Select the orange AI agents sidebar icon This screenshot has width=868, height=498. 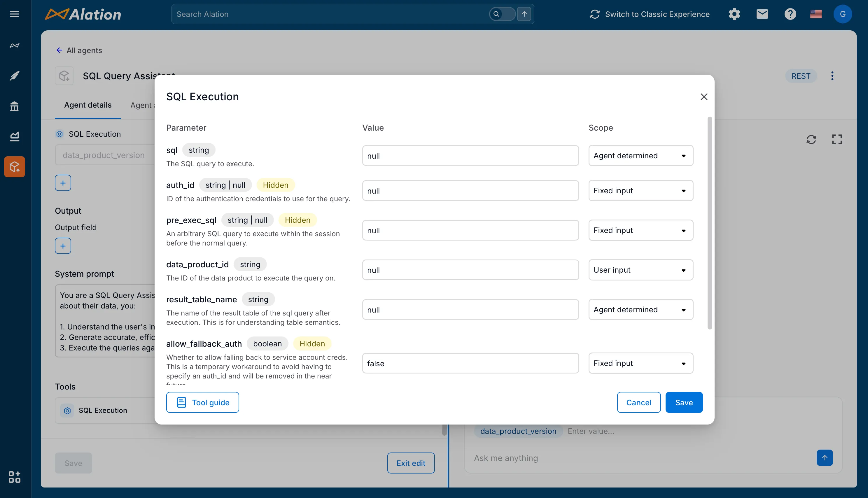coord(15,166)
